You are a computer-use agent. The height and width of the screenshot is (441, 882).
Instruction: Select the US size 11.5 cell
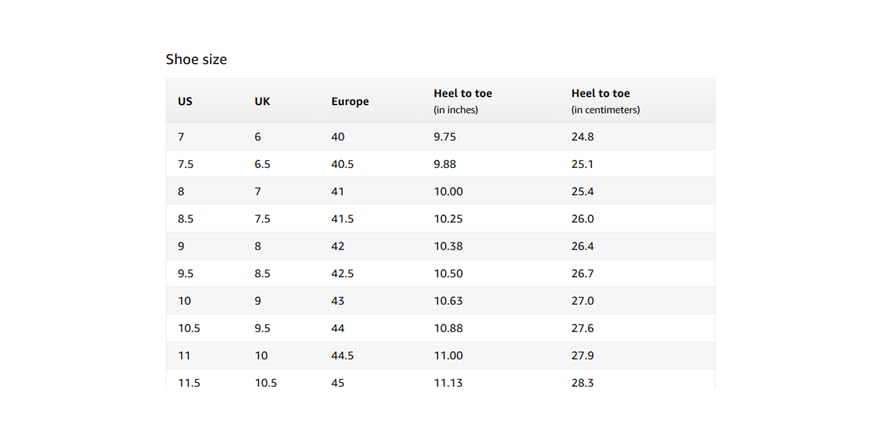click(x=189, y=382)
